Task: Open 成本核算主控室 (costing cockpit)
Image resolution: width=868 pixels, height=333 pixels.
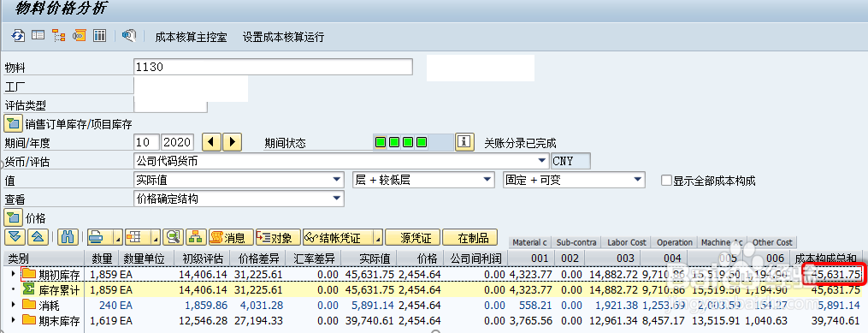Action: coord(191,37)
